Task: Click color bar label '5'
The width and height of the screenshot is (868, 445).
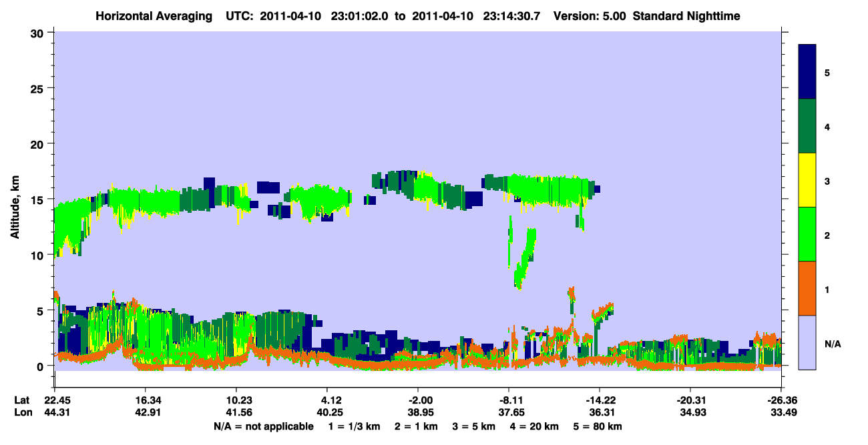Action: click(827, 72)
